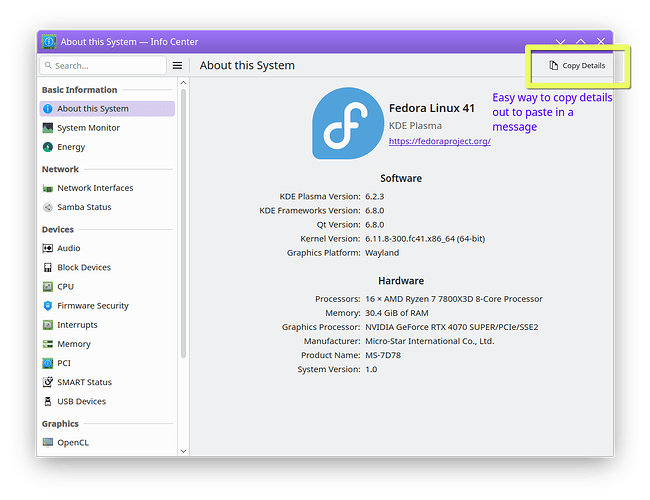Screen dimensions: 650x500
Task: Click sidebar scrollbar up arrow
Action: tap(183, 83)
